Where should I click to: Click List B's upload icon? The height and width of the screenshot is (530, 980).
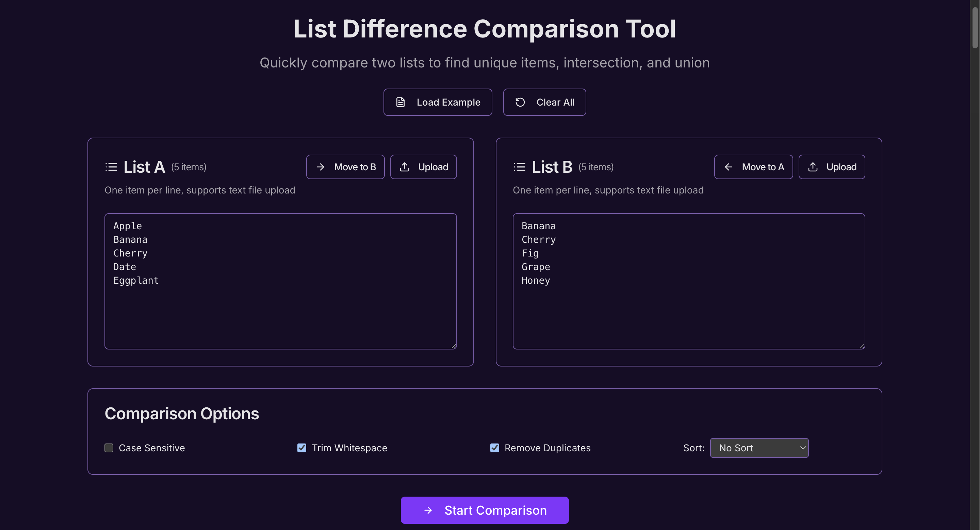tap(813, 167)
